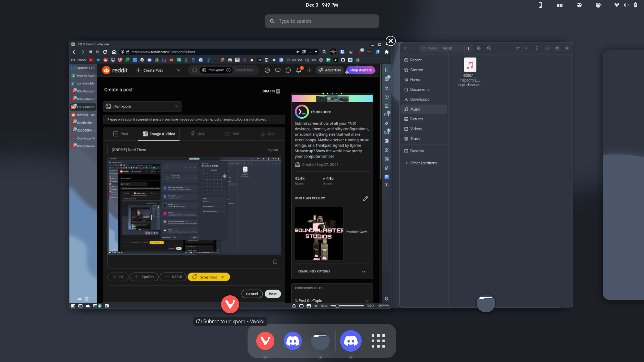The height and width of the screenshot is (362, 644).
Task: Click the GitHub shortcut in the bookmarks bar
Action: pos(343,60)
